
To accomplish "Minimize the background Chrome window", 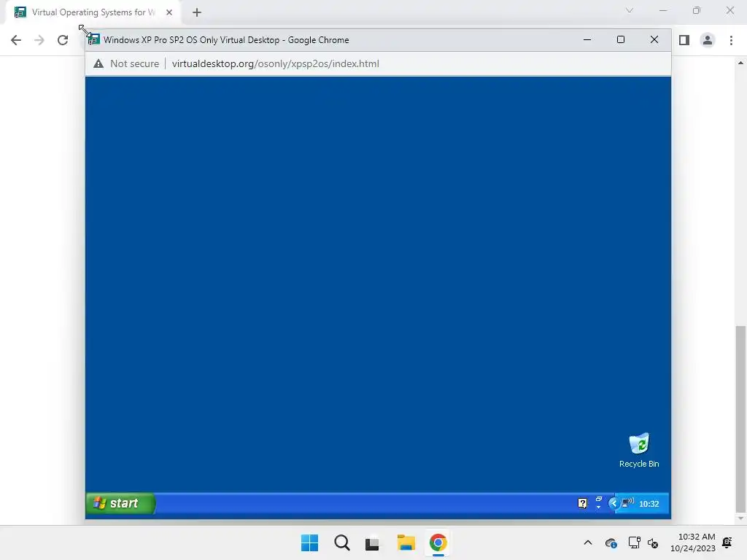I will click(662, 10).
